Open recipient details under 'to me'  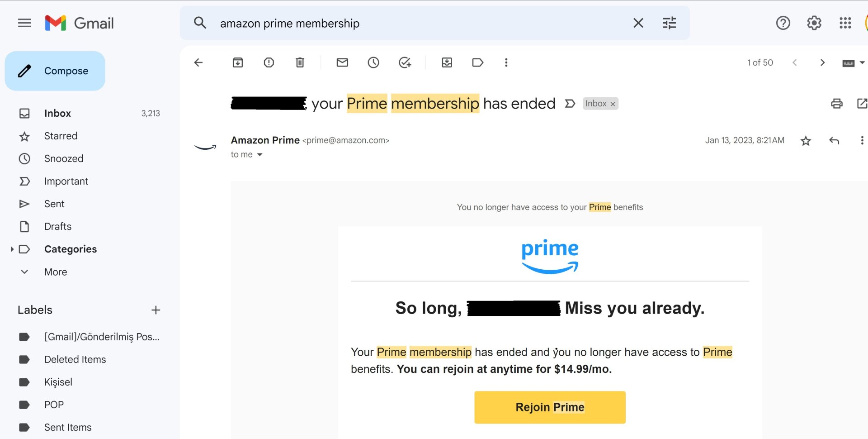tap(260, 154)
